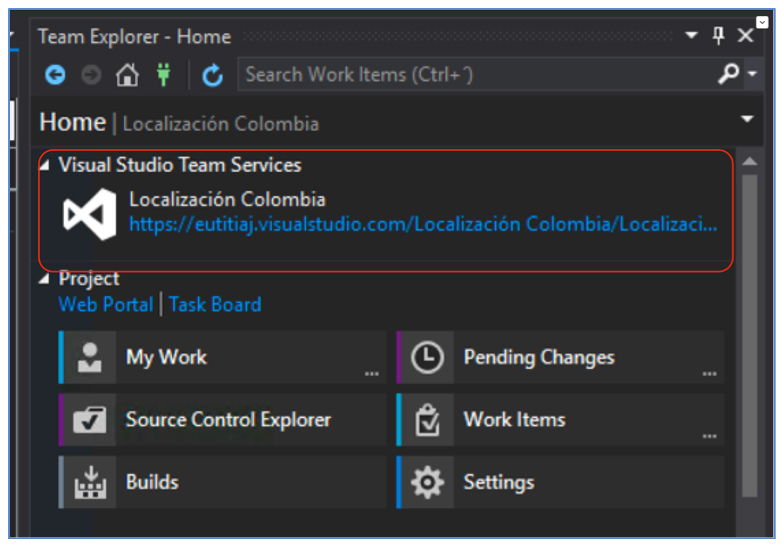Open the Web Portal link

[106, 304]
